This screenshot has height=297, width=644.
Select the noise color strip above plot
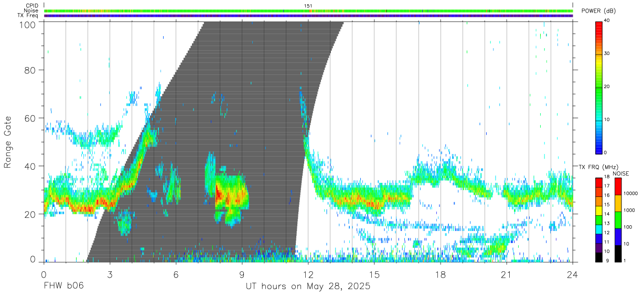pyautogui.click(x=308, y=10)
